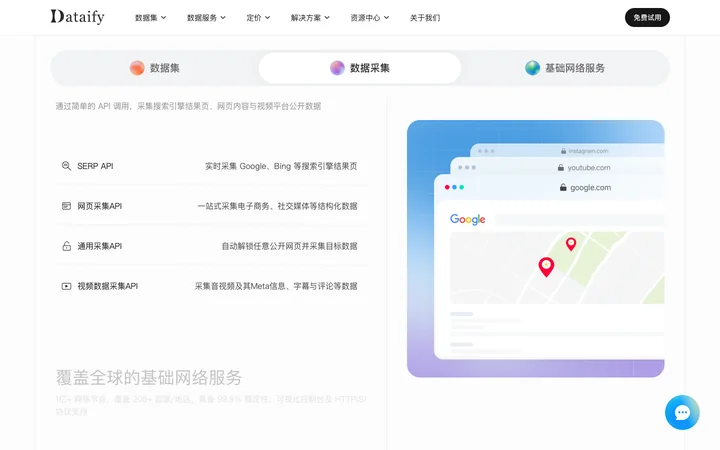Screen dimensions: 720x450
Task: Click the description '自动解锁任意公开网页并采集目标数据'
Action: pyautogui.click(x=289, y=246)
